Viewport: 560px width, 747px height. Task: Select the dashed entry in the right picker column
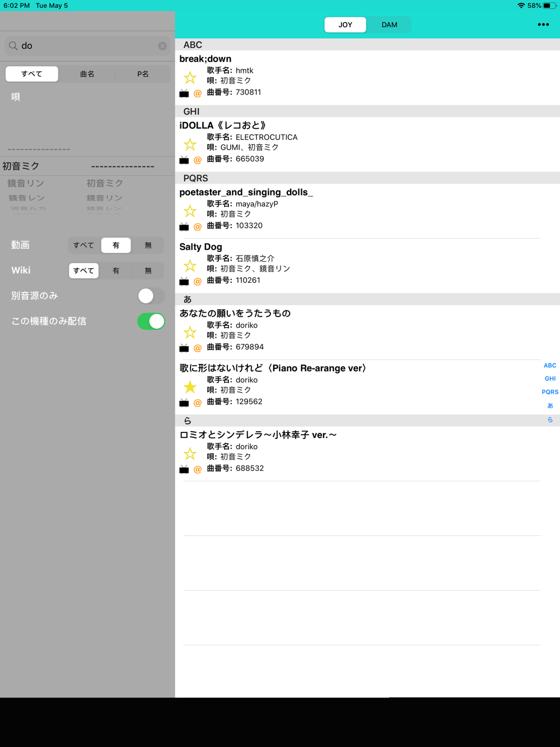(x=123, y=166)
